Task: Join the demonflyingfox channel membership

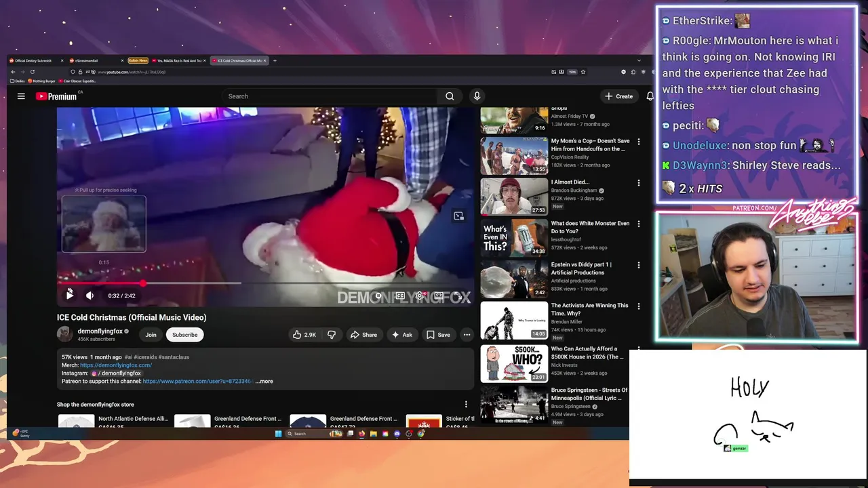Action: (x=151, y=335)
